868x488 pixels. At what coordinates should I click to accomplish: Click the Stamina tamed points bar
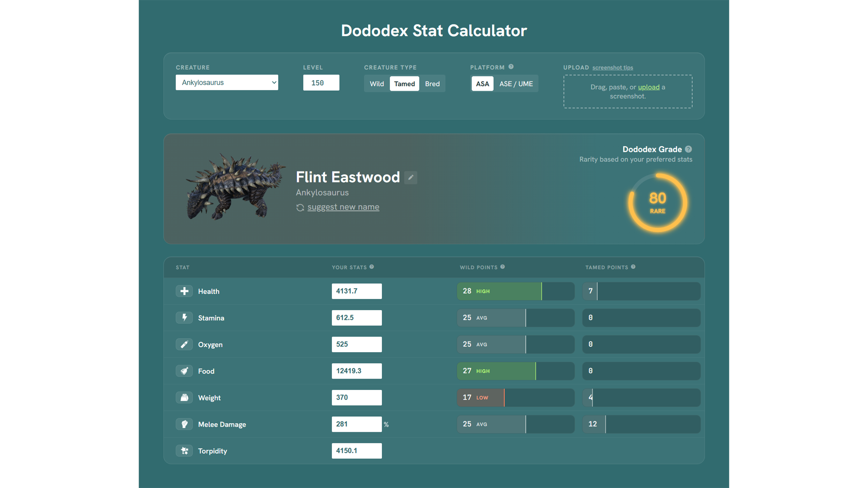click(642, 318)
